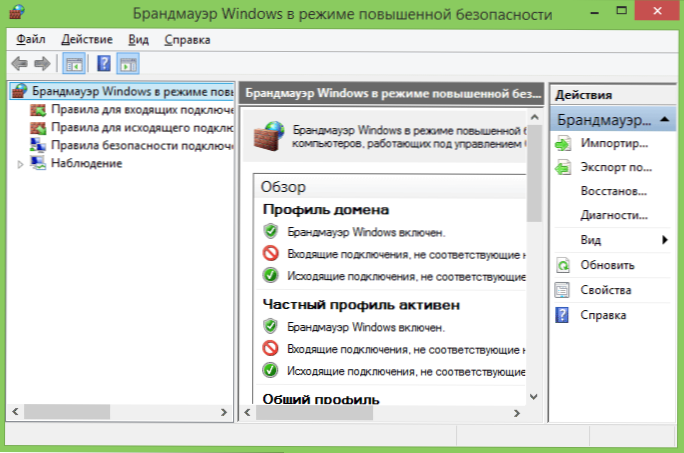Click Частный профиль активен heading
Image resolution: width=684 pixels, height=453 pixels.
361,305
